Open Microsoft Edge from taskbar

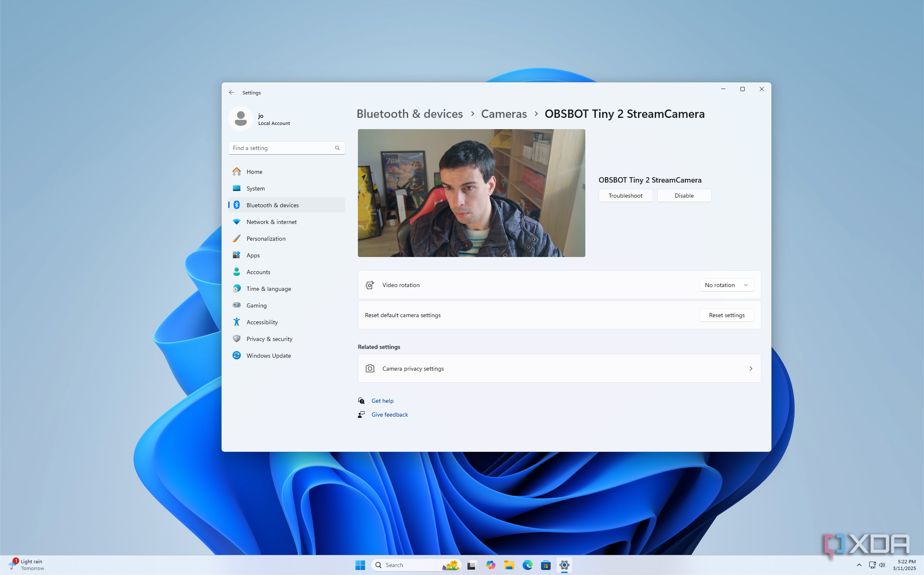[527, 565]
